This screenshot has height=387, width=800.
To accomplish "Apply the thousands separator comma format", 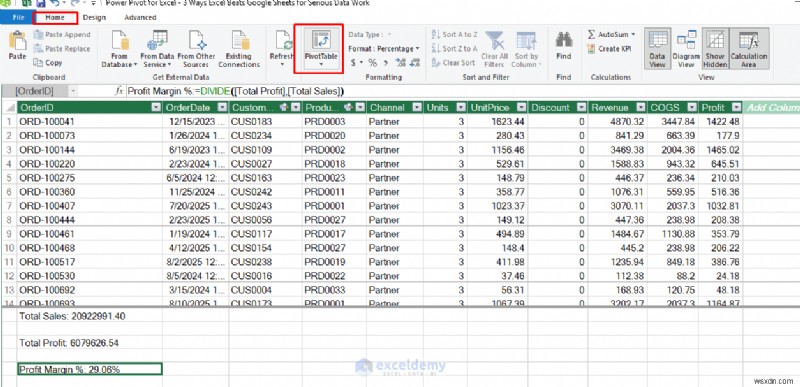I will (386, 63).
